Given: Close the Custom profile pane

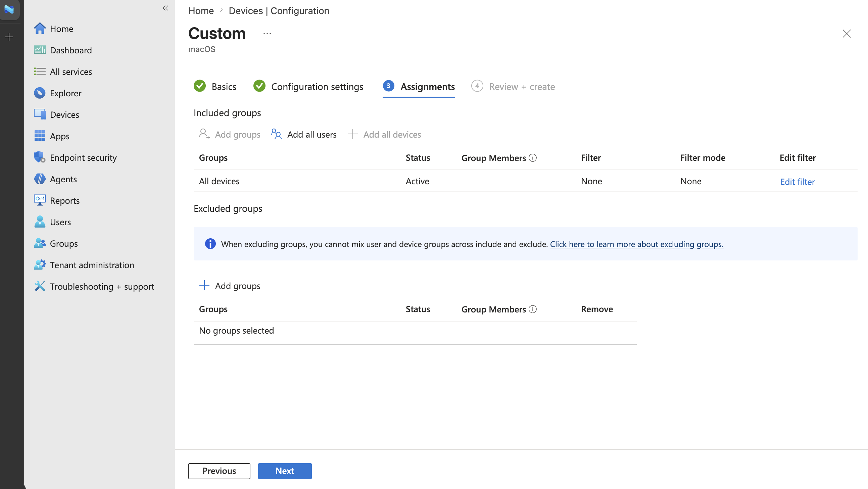Looking at the screenshot, I should point(847,34).
